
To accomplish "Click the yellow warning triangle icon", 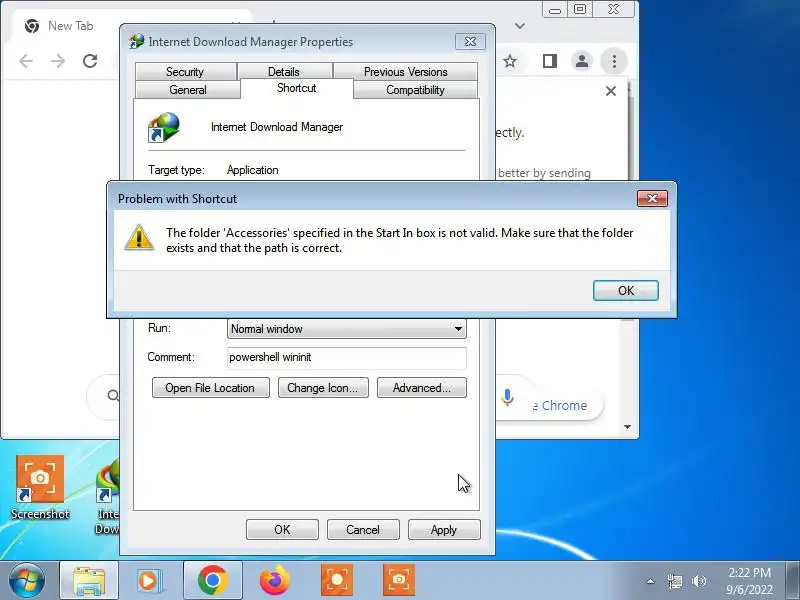I will click(139, 238).
